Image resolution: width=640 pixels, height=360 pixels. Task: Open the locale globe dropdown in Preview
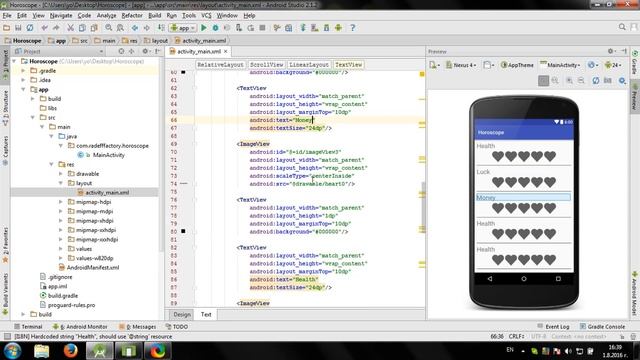pos(593,65)
